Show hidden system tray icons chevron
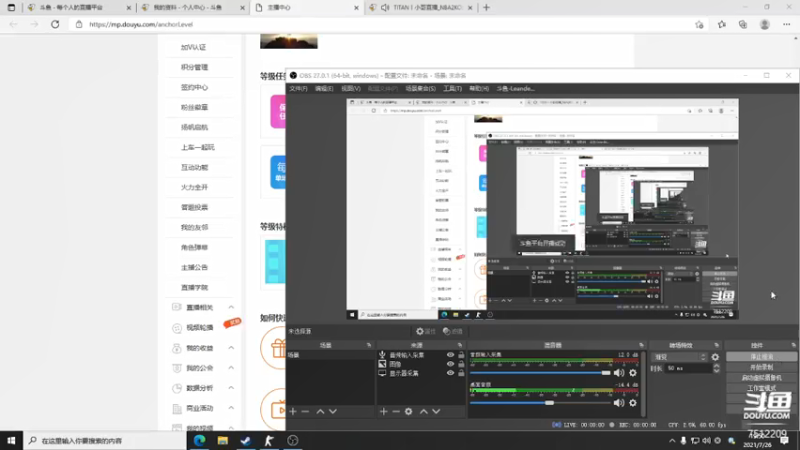The image size is (800, 450). tap(672, 440)
